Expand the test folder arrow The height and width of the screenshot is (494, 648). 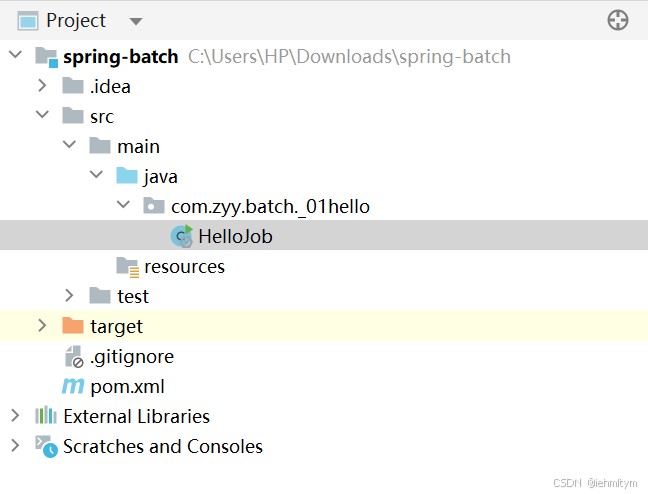click(69, 296)
